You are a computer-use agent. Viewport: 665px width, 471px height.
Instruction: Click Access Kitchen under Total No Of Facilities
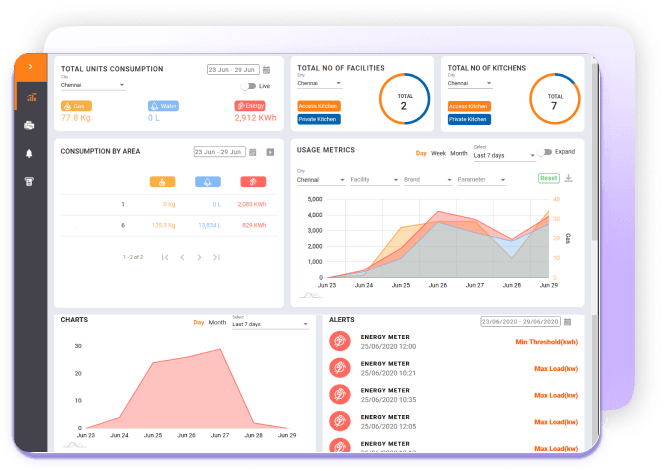(319, 106)
